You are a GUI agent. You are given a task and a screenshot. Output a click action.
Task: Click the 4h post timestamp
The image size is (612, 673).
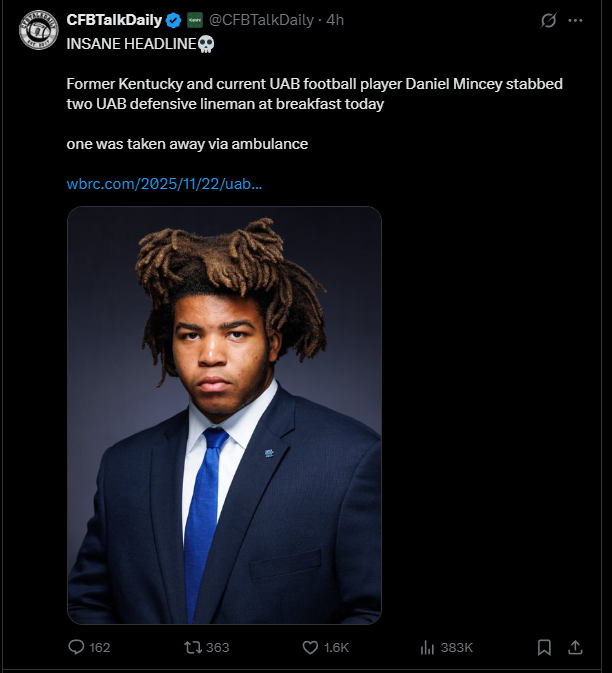pos(335,20)
